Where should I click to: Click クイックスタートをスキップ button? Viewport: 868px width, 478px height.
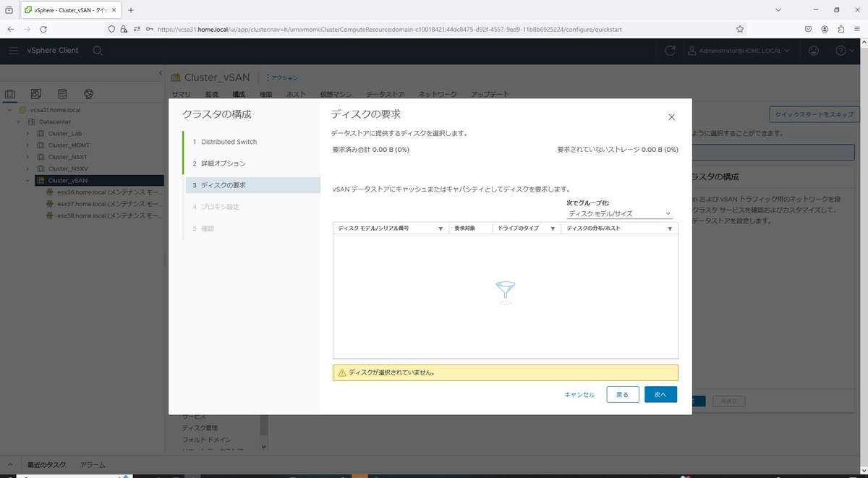coord(814,114)
